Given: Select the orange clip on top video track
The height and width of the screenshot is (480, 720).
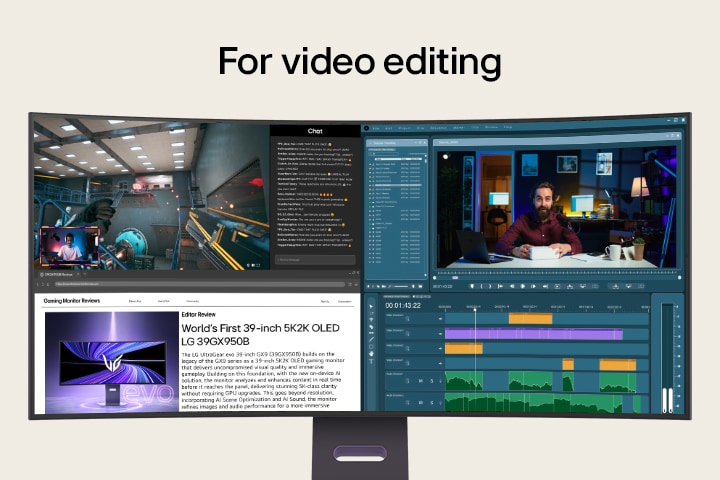Looking at the screenshot, I should click(530, 319).
